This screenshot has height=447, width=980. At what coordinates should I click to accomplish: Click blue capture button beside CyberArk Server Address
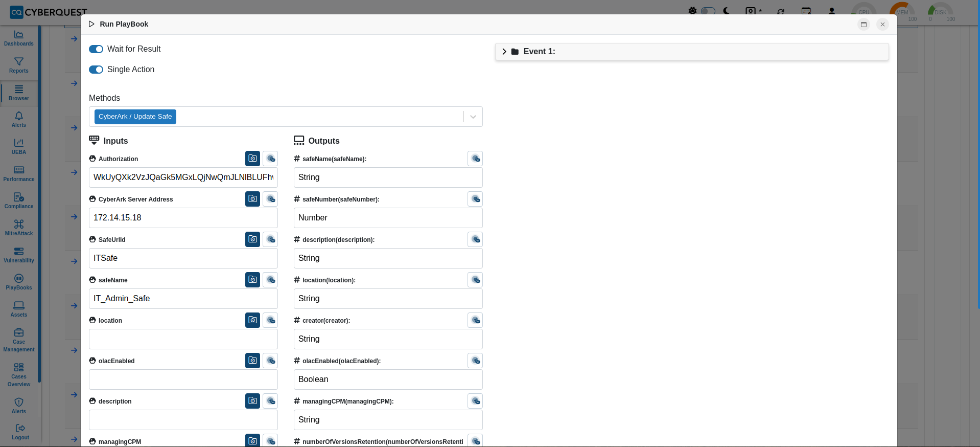pos(253,199)
